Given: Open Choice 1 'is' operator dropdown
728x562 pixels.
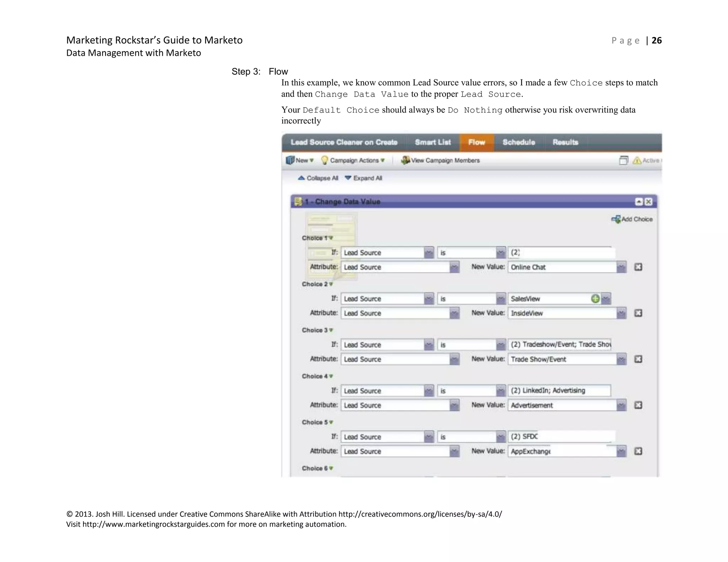Looking at the screenshot, I should (x=500, y=253).
